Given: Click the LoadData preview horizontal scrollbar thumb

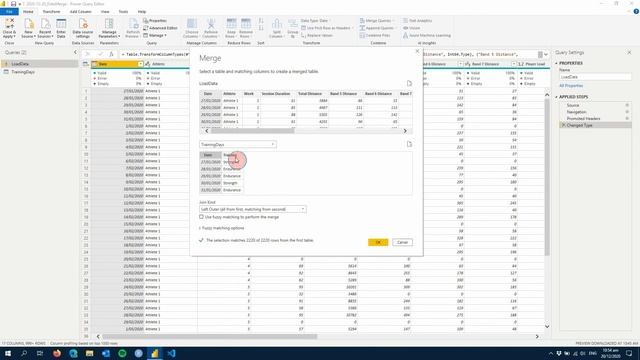Looking at the screenshot, I should [x=252, y=131].
